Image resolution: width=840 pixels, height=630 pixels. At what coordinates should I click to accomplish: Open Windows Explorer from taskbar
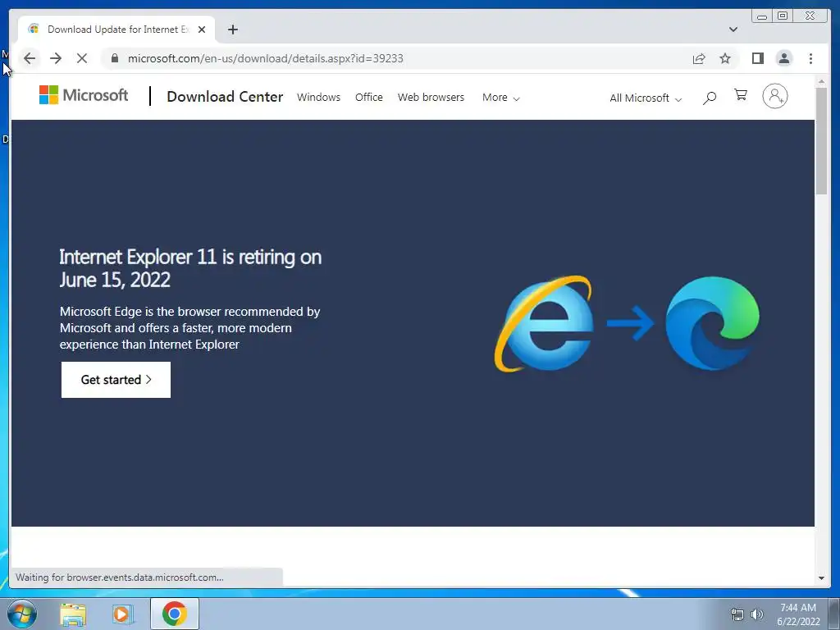pos(73,614)
